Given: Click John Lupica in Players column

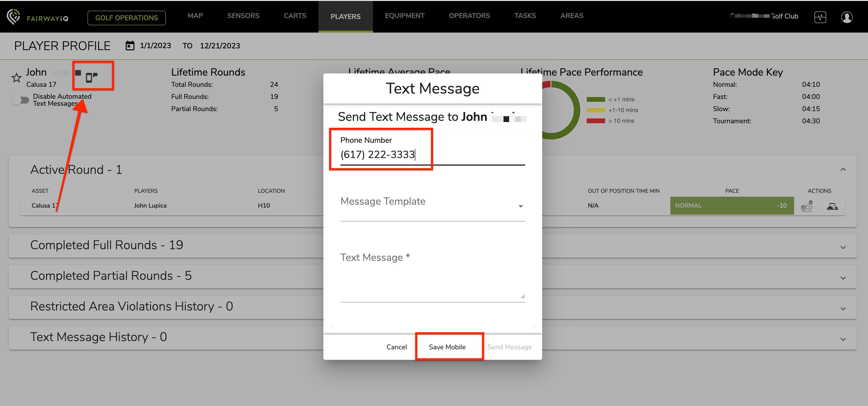Looking at the screenshot, I should [x=150, y=205].
